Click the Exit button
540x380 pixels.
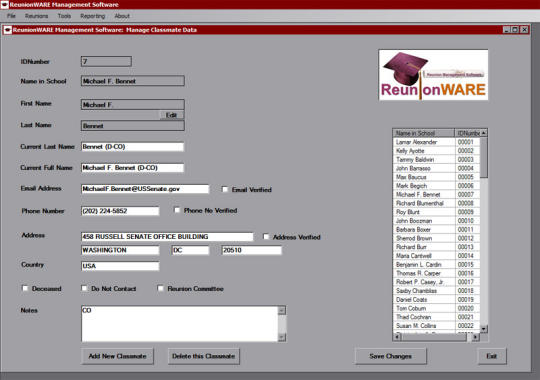point(492,356)
